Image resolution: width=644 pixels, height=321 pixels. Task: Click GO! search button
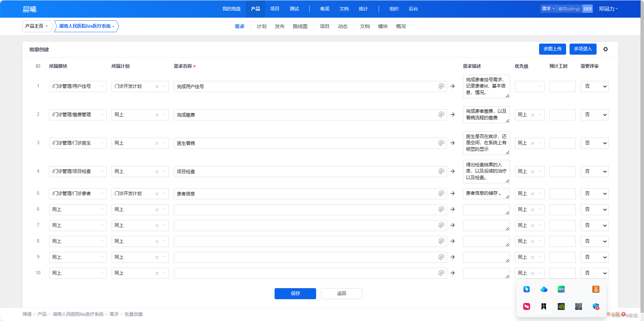click(x=588, y=9)
